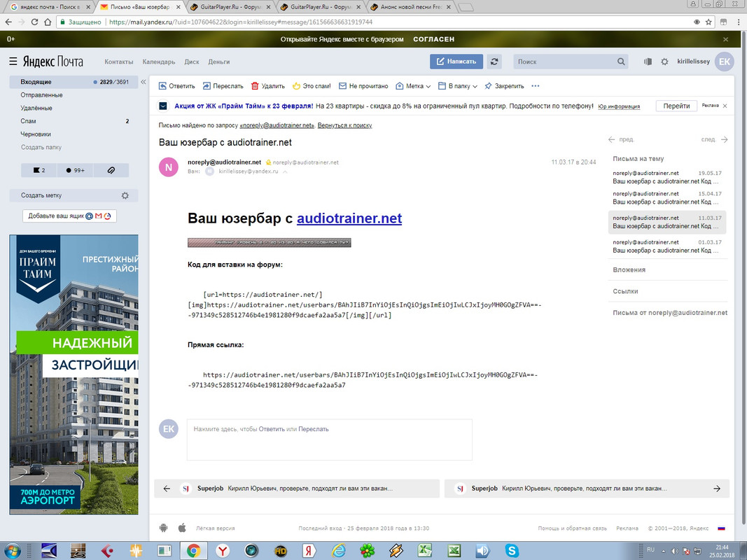Open ICQ flower icon in taskbar
The width and height of the screenshot is (747, 560).
(x=367, y=551)
